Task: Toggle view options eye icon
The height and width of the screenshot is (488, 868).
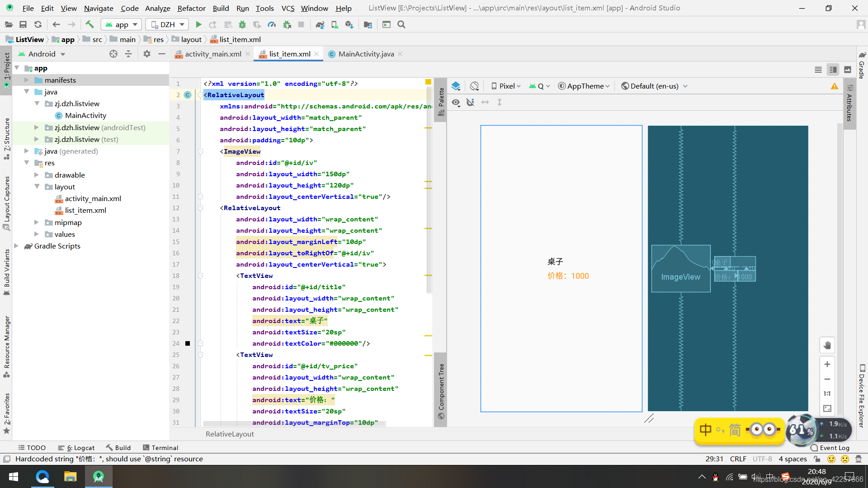Action: point(456,103)
